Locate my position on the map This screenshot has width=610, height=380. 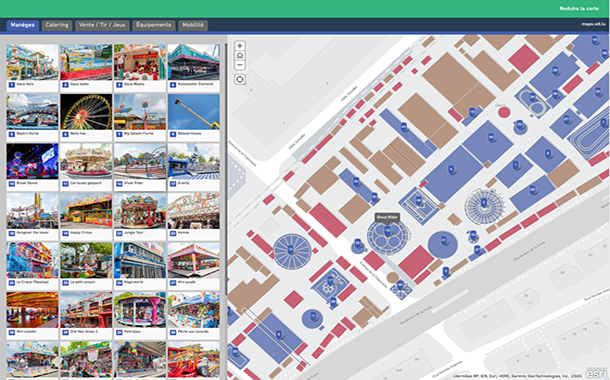240,79
